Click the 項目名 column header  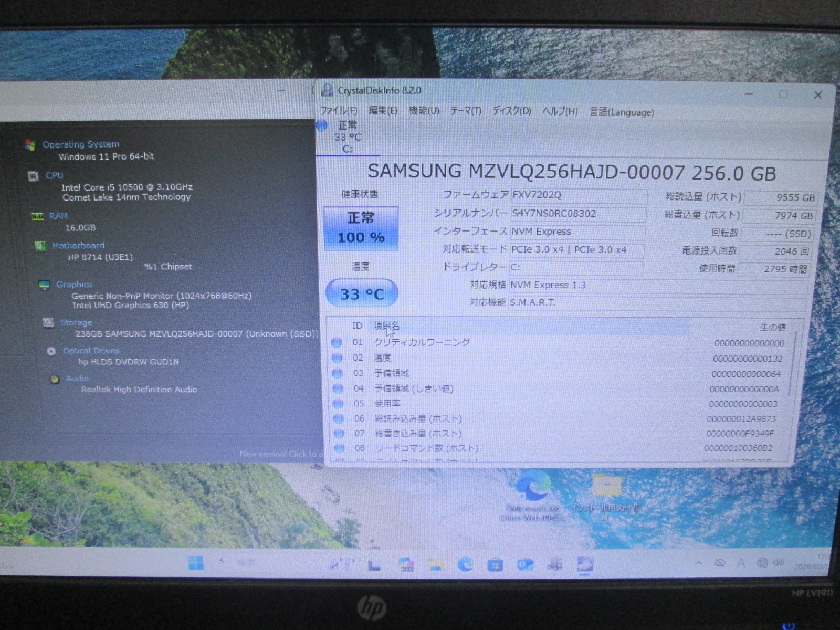[386, 326]
